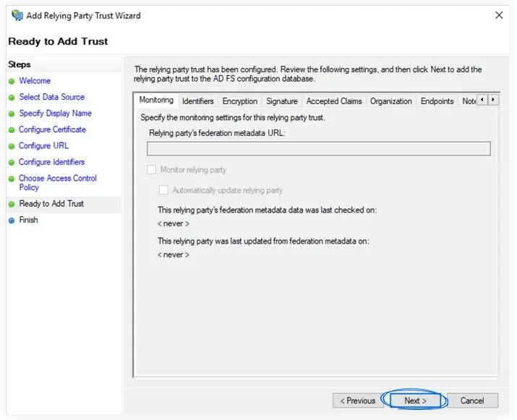The width and height of the screenshot is (517, 420).
Task: Click green bullet beside Choose Access Control Policy
Action: pos(12,179)
